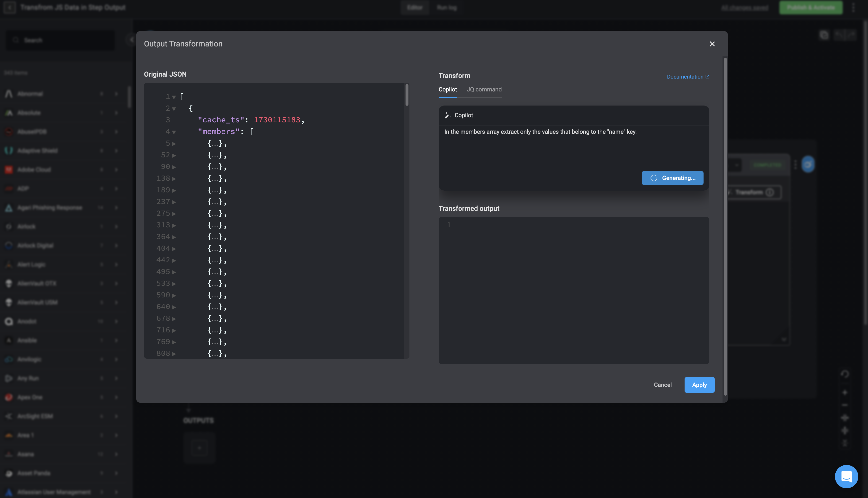Click the Original JSON scrollbar thumb
Viewport: 868px width, 498px height.
tap(407, 95)
